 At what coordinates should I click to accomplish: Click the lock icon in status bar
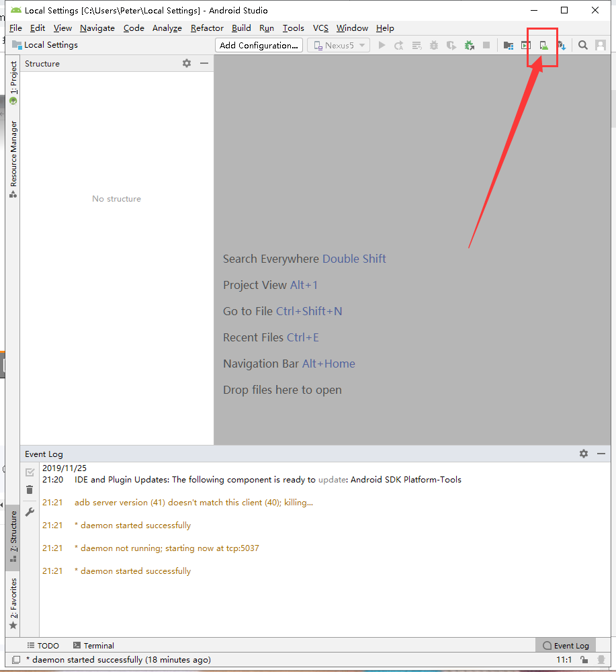click(x=584, y=660)
